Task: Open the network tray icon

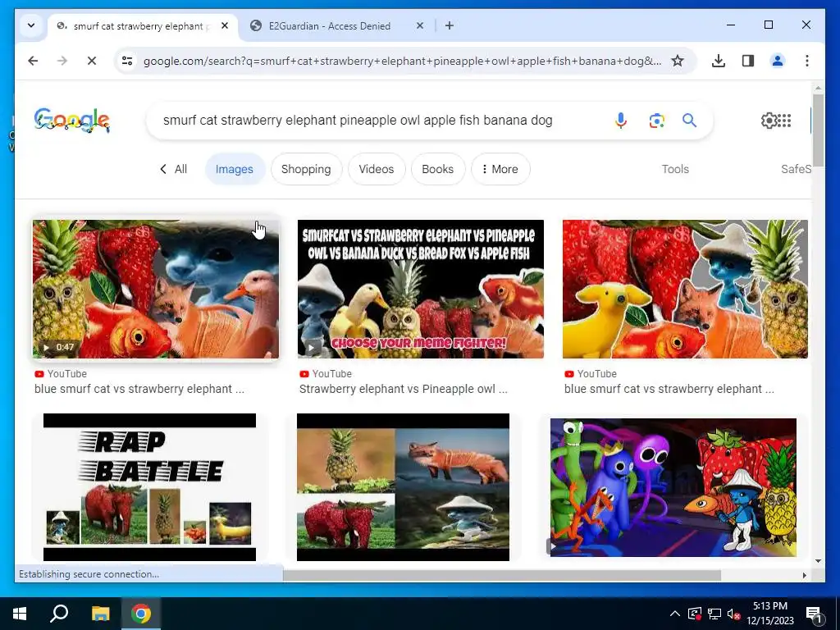Action: click(714, 614)
